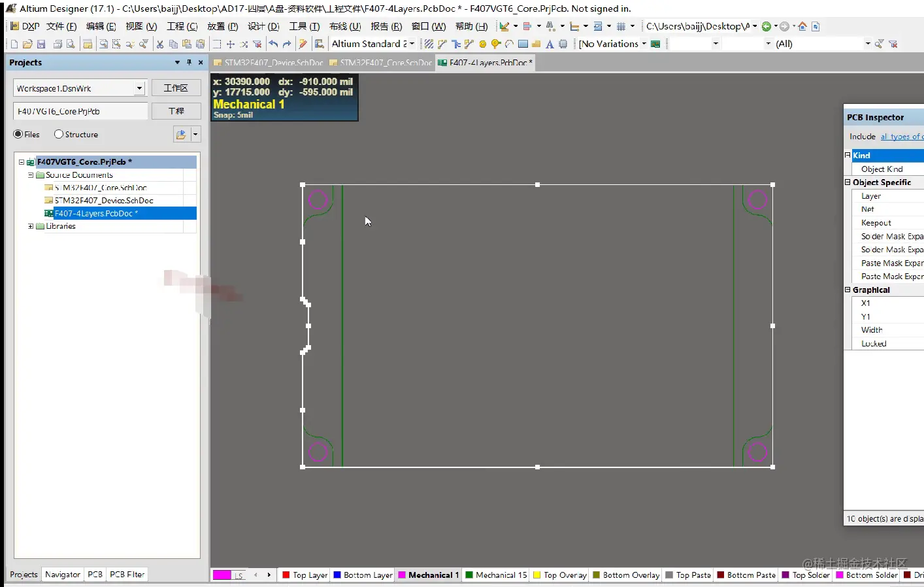Click the 工程 project button
This screenshot has height=587, width=924.
pyautogui.click(x=176, y=111)
